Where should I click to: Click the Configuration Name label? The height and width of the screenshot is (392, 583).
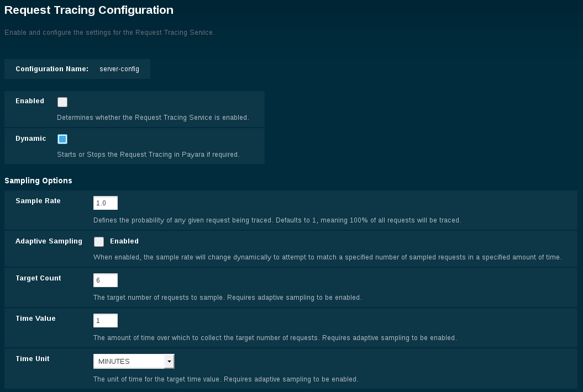coord(52,69)
